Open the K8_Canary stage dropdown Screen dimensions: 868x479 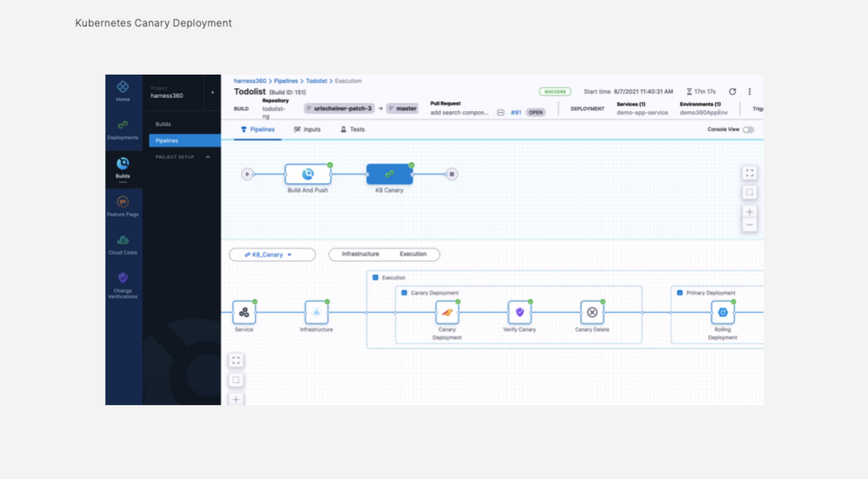pyautogui.click(x=272, y=254)
